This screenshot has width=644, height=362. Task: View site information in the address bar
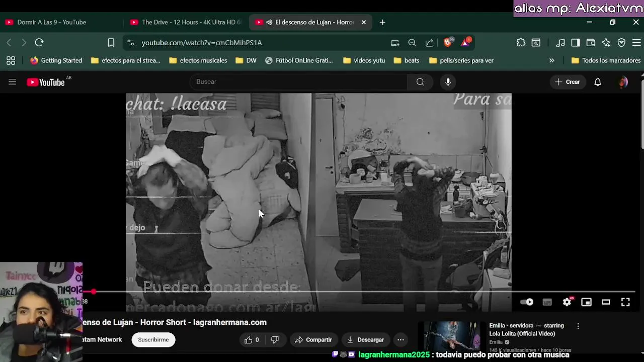[131, 43]
